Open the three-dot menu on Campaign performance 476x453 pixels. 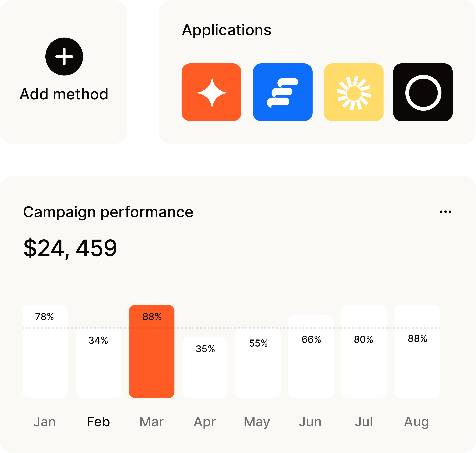click(x=445, y=212)
